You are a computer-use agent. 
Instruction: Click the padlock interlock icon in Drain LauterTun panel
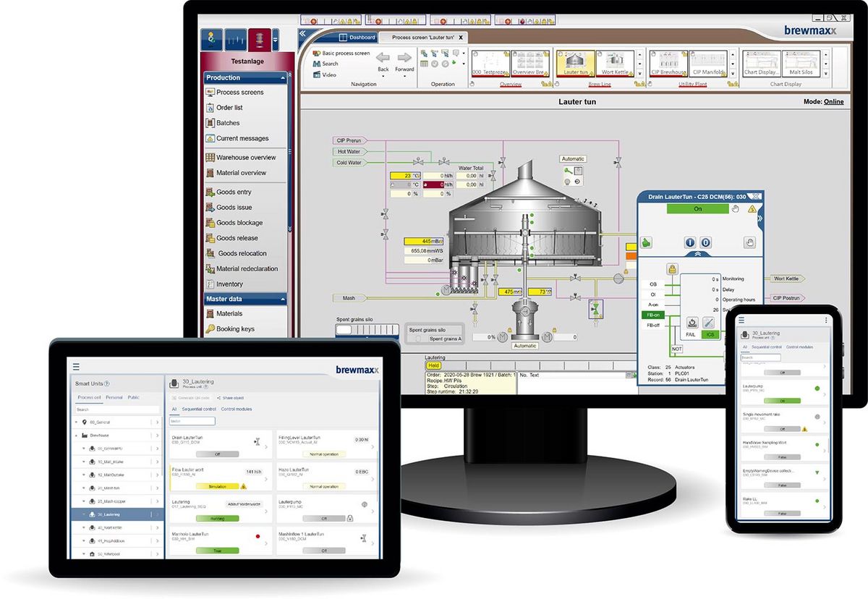coord(672,268)
